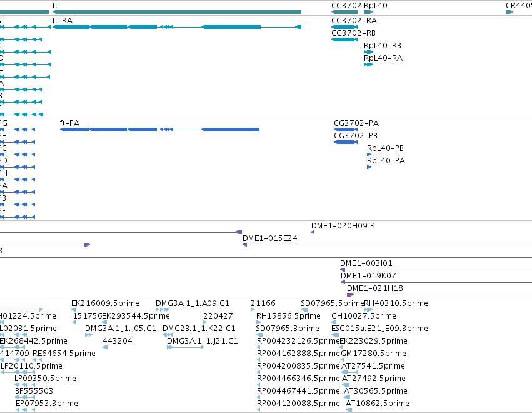Click the GM17280.5prime EST label
Image resolution: width=532 pixels, height=413 pixels.
point(374,354)
